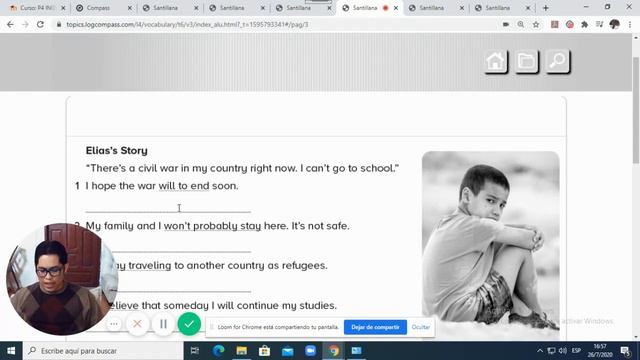The height and width of the screenshot is (360, 640).
Task: Go back to the previous page
Action: [x=10, y=24]
